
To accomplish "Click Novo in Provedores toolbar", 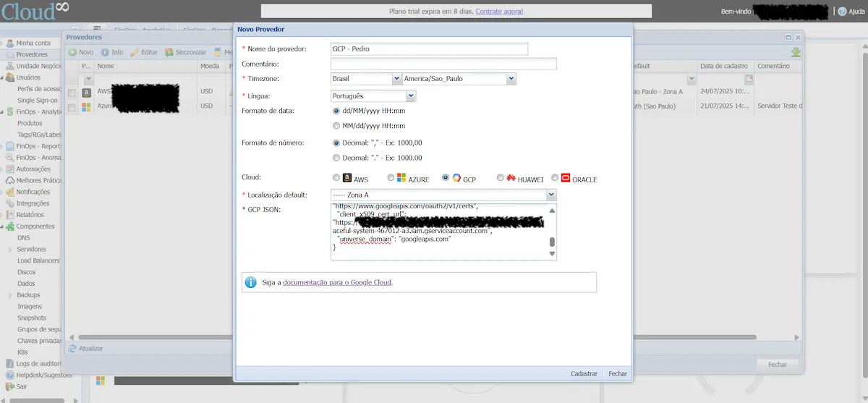I will [81, 52].
